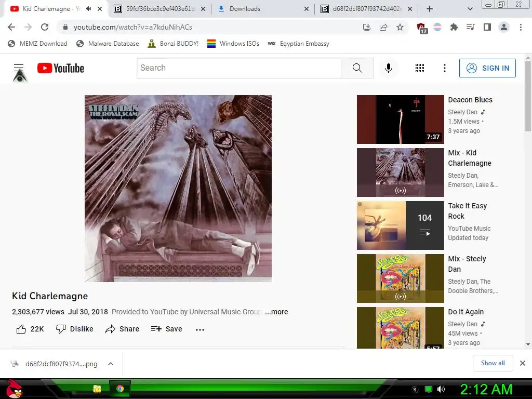Click the network monitor tray icon
The image size is (532, 399).
point(429,389)
